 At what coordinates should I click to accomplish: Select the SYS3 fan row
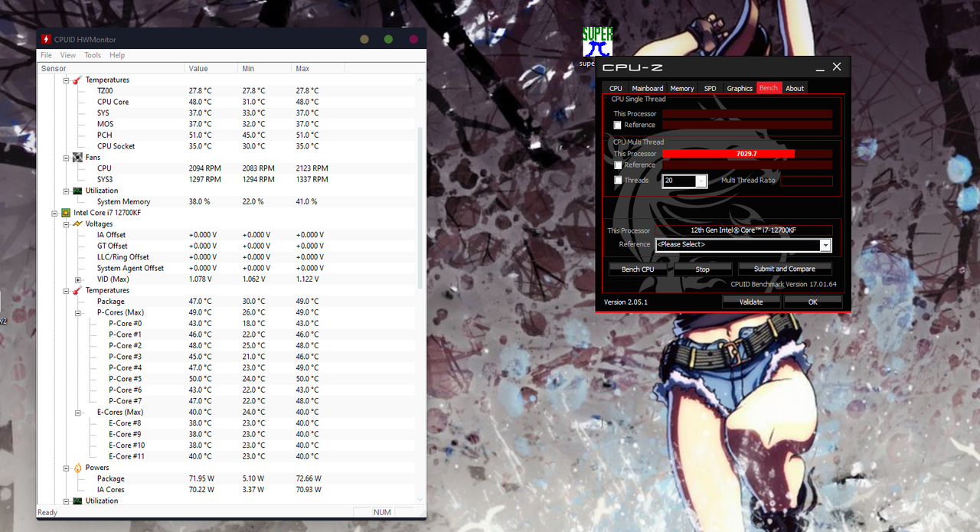click(x=227, y=180)
